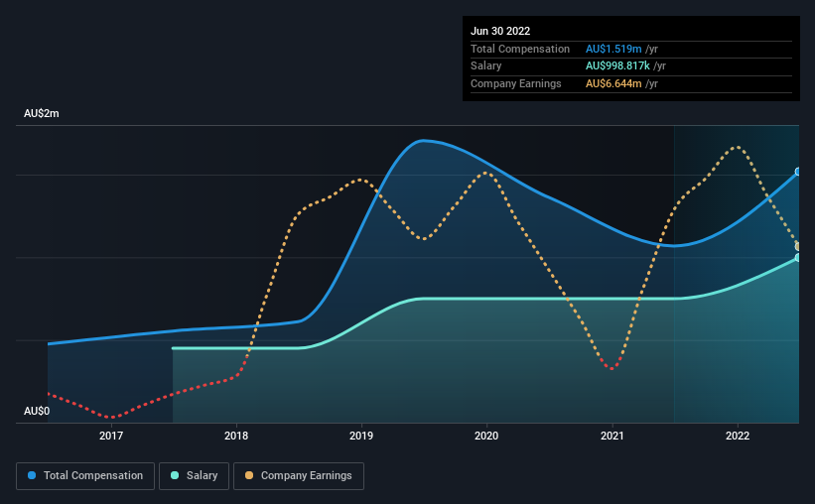Screen dimensions: 815x504
Task: Click the AU$998.817k salary value
Action: [617, 66]
